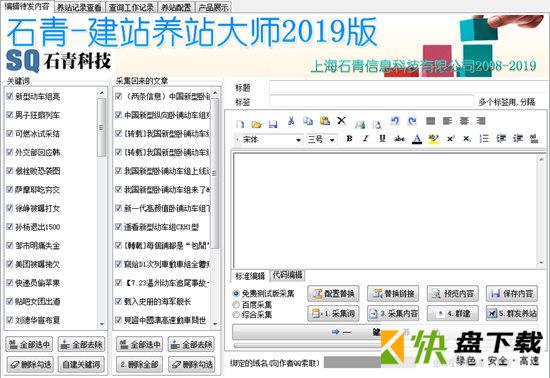550x378 pixels.
Task: Click the Print icon in editor toolbar
Action: [x=360, y=124]
